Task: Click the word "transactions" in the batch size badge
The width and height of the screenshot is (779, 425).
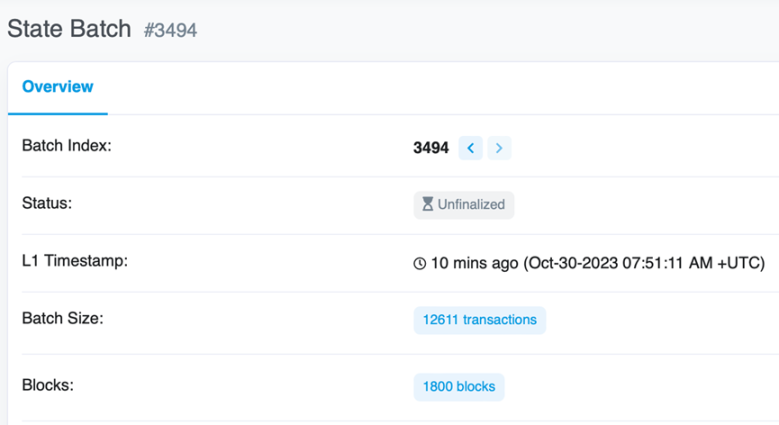Action: point(500,320)
